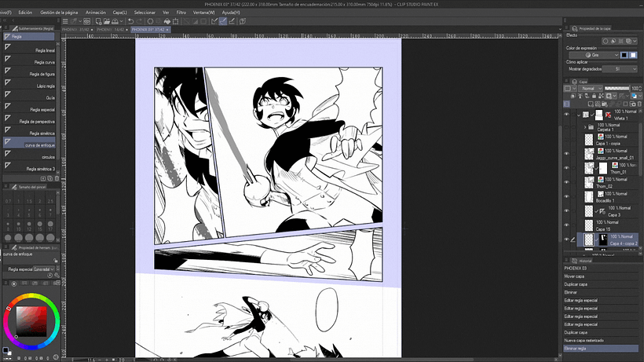This screenshot has width=644, height=362.
Task: Click the Open file folder icon
Action: [107, 21]
